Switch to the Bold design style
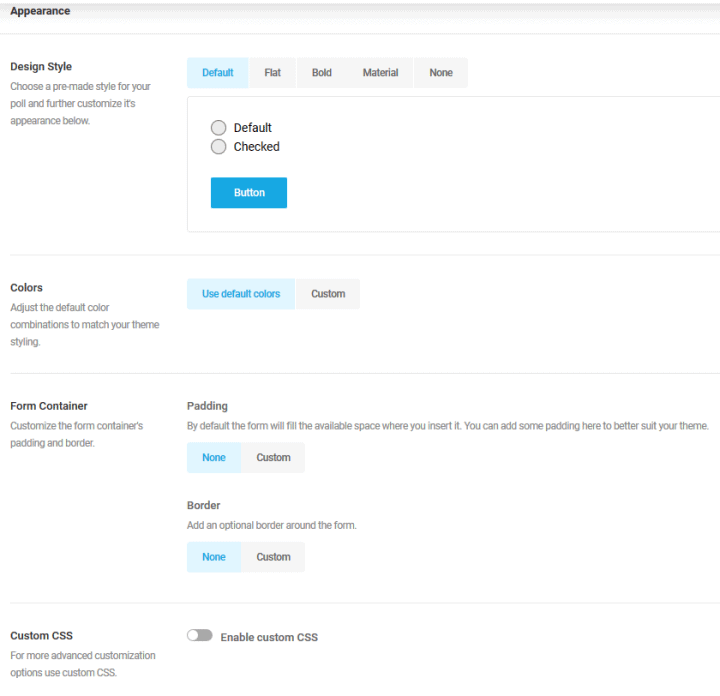720x696 pixels. pos(322,73)
